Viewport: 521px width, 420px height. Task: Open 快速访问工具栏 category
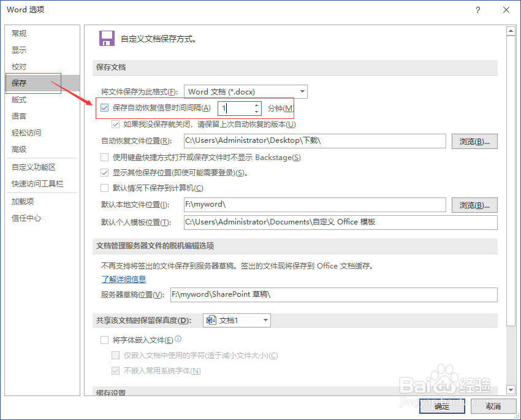click(42, 184)
